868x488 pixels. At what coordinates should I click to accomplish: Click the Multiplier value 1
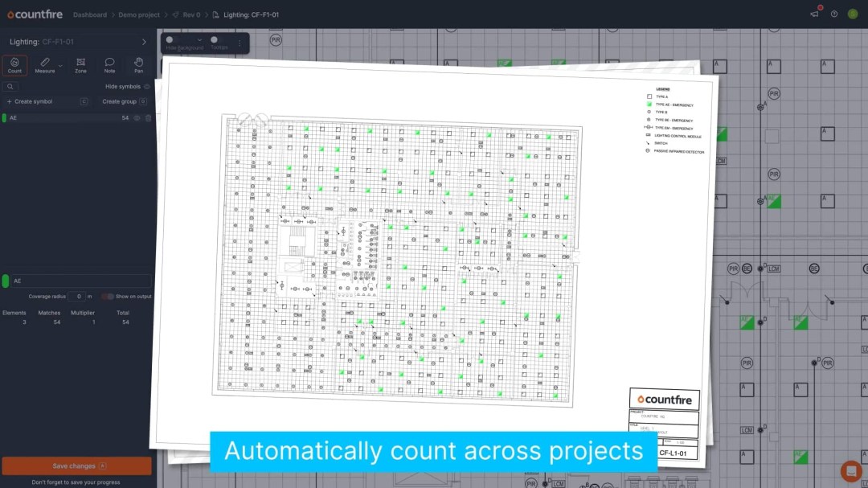point(93,322)
